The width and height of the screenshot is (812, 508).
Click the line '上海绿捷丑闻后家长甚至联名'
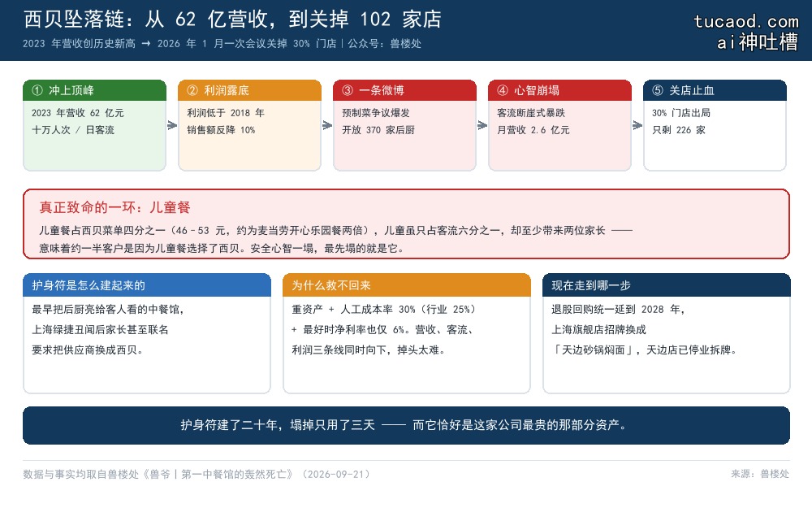100,330
